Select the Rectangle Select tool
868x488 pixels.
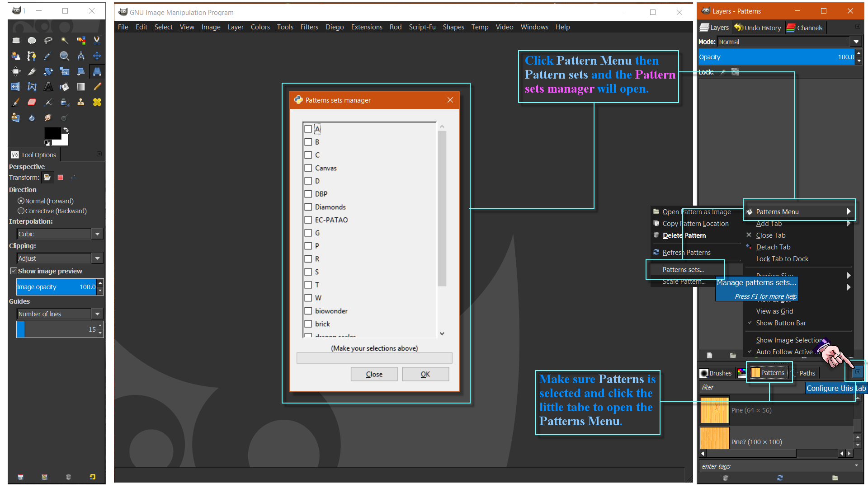16,41
